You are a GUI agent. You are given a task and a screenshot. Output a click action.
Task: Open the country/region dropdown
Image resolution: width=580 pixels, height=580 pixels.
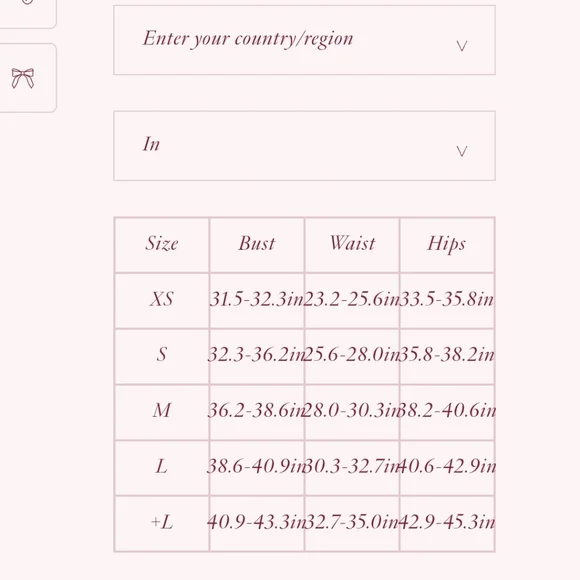304,40
